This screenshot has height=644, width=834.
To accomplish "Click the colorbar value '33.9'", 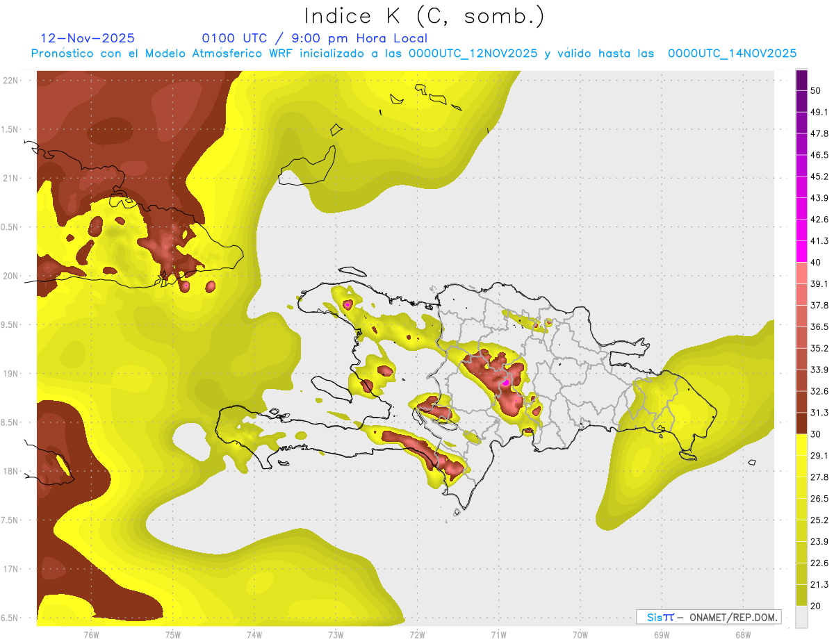I will tap(819, 370).
